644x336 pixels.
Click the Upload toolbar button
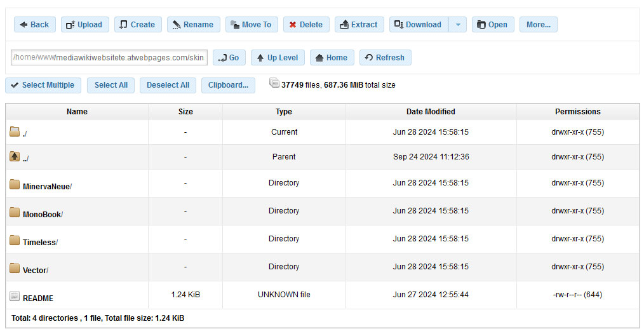pyautogui.click(x=85, y=25)
